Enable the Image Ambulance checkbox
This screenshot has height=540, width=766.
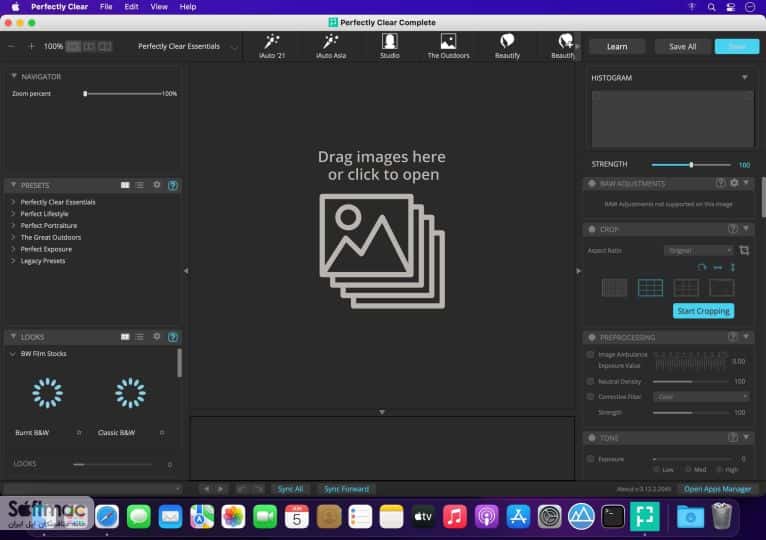pyautogui.click(x=591, y=354)
